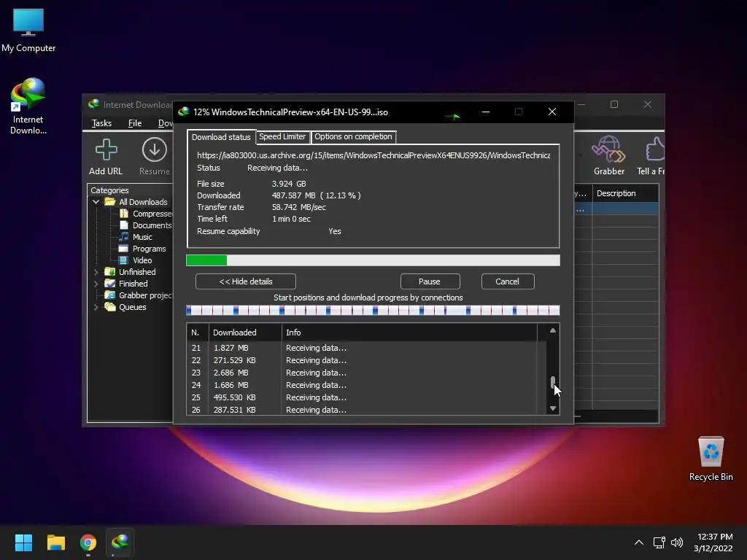Open File Explorer from the taskbar
747x560 pixels.
55,542
